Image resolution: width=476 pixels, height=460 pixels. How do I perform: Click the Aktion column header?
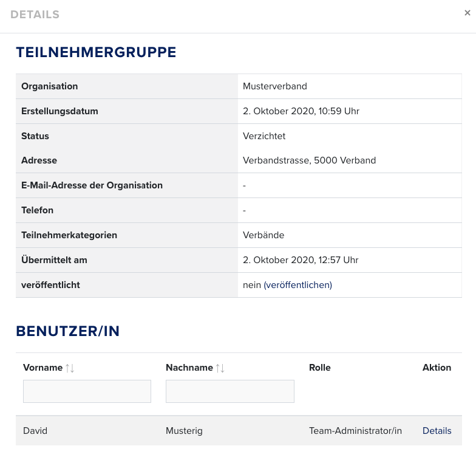(437, 368)
